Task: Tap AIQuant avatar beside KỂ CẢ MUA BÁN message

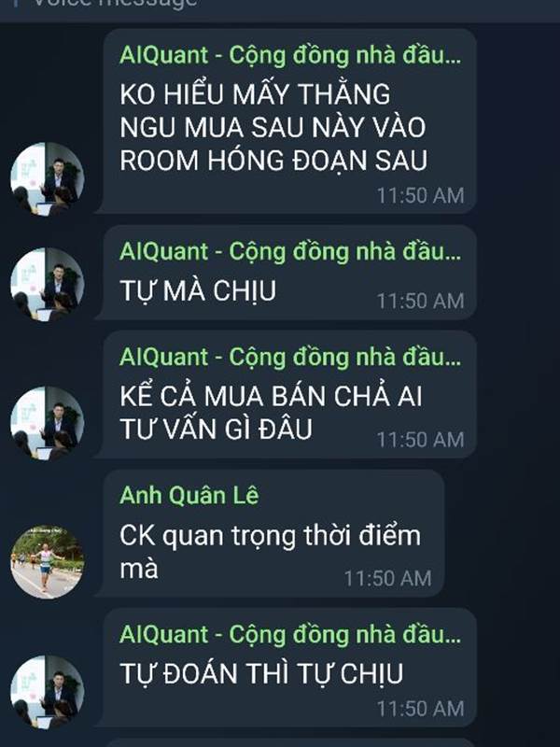Action: point(48,423)
